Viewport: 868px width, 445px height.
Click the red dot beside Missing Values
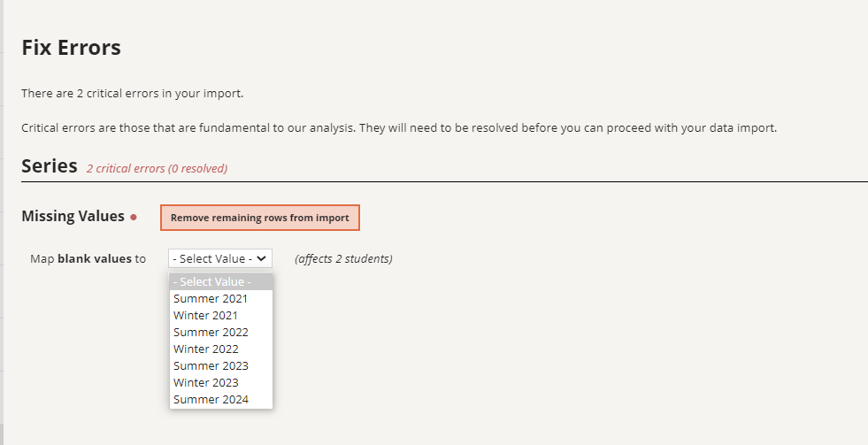(134, 217)
